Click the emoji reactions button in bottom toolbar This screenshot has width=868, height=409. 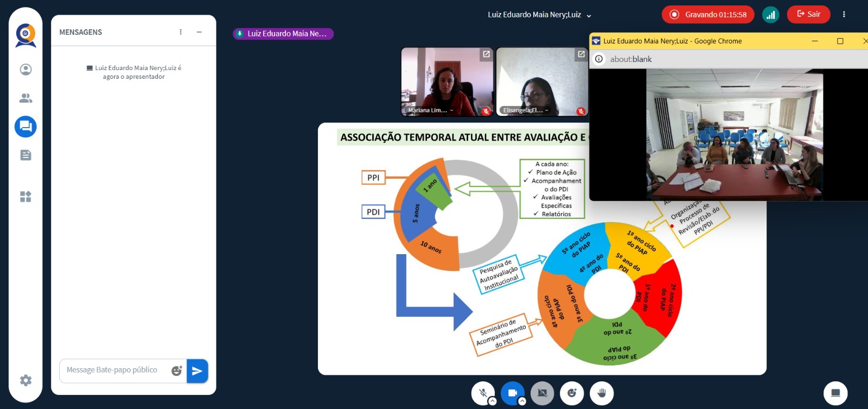click(572, 393)
